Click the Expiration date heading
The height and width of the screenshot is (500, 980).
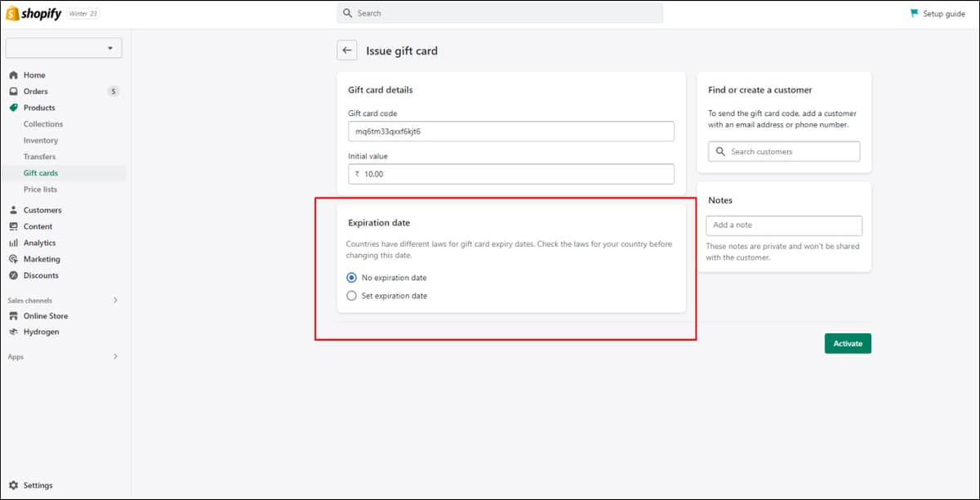coord(379,222)
